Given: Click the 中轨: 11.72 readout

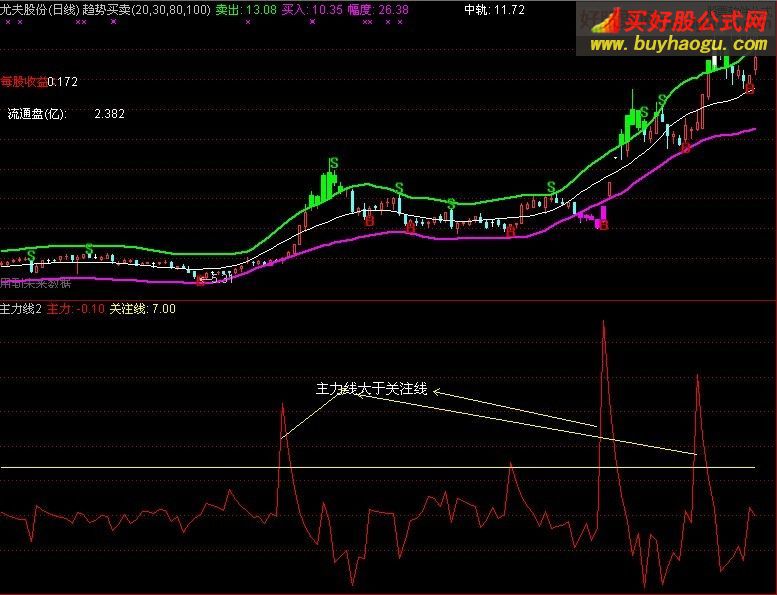Looking at the screenshot, I should (494, 9).
